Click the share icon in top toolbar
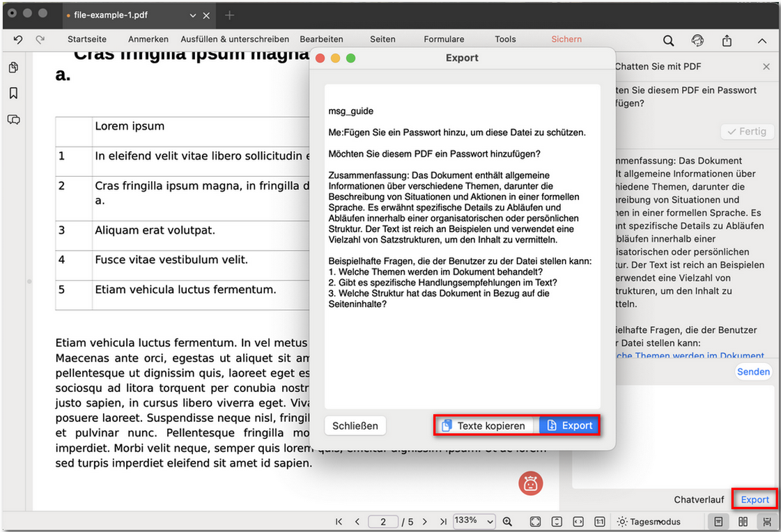 pyautogui.click(x=727, y=40)
